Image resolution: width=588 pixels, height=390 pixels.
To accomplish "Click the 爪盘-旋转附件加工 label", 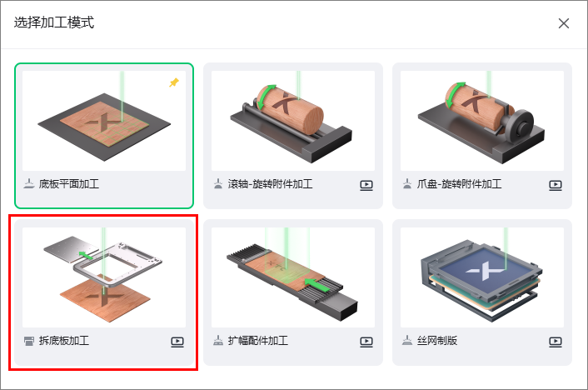I will [x=459, y=184].
